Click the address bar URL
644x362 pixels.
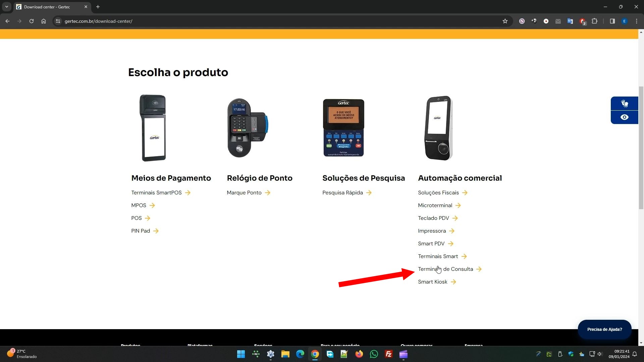[x=98, y=21]
